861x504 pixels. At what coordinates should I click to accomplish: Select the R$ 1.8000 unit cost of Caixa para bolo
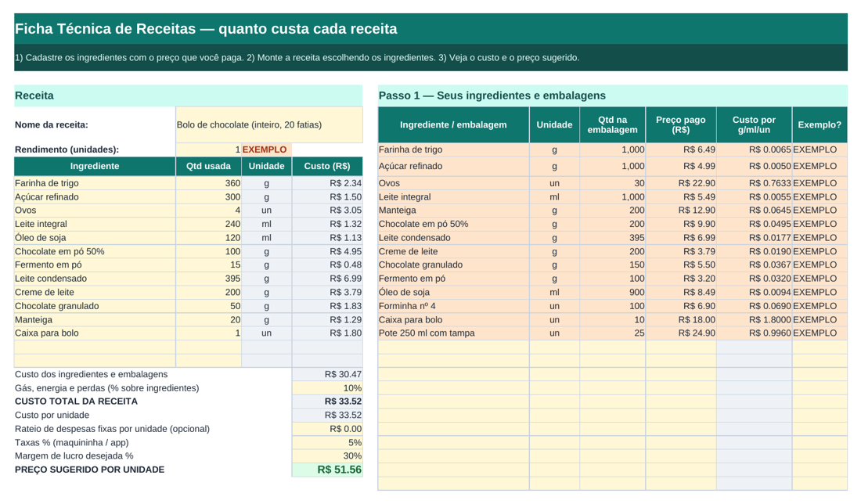(x=754, y=319)
